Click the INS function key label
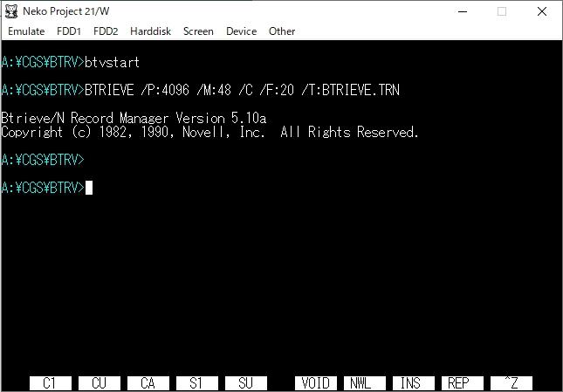 (413, 383)
